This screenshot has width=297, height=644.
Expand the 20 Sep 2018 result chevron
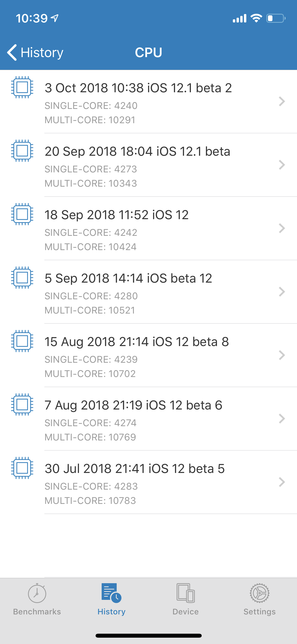click(282, 165)
